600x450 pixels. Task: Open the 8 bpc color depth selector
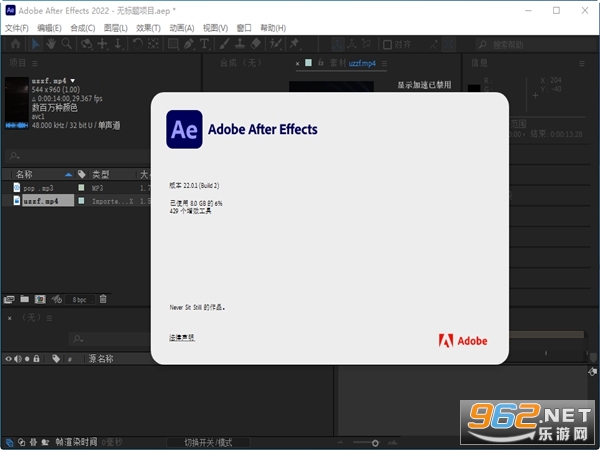[79, 300]
